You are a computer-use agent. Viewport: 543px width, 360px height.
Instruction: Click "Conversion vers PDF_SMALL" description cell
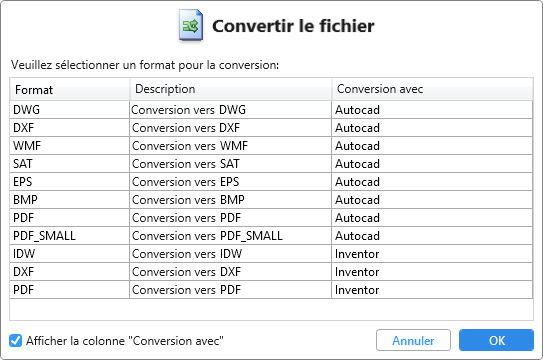231,236
